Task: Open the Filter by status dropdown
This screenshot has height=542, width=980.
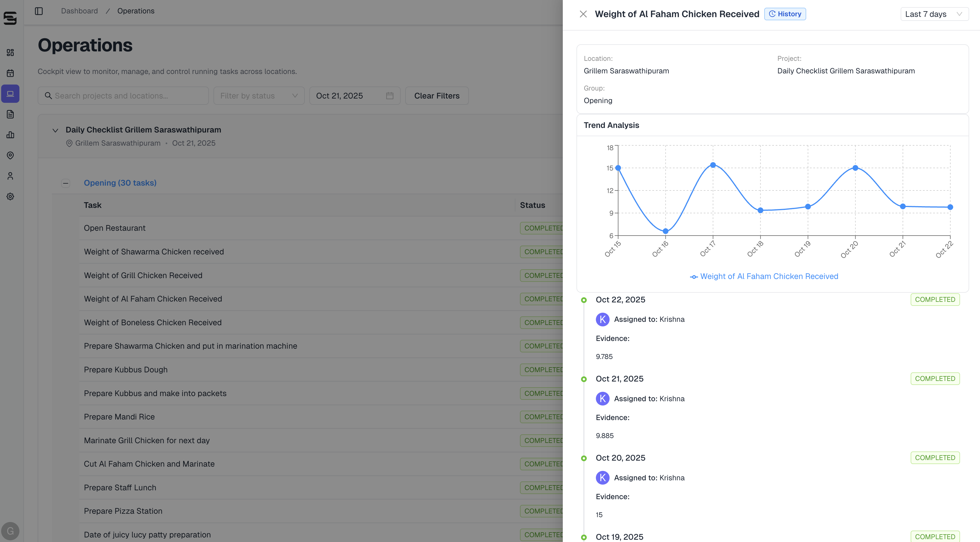Action: pyautogui.click(x=259, y=96)
